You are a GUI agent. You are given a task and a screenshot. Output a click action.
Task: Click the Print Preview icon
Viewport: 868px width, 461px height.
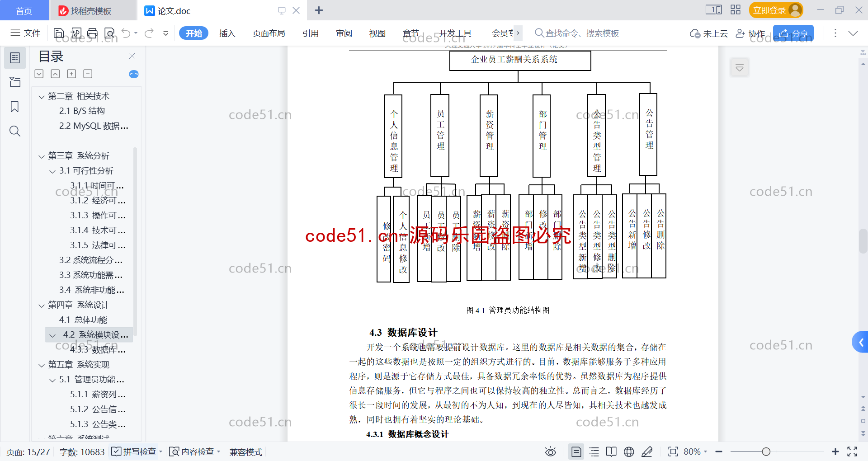coord(109,33)
